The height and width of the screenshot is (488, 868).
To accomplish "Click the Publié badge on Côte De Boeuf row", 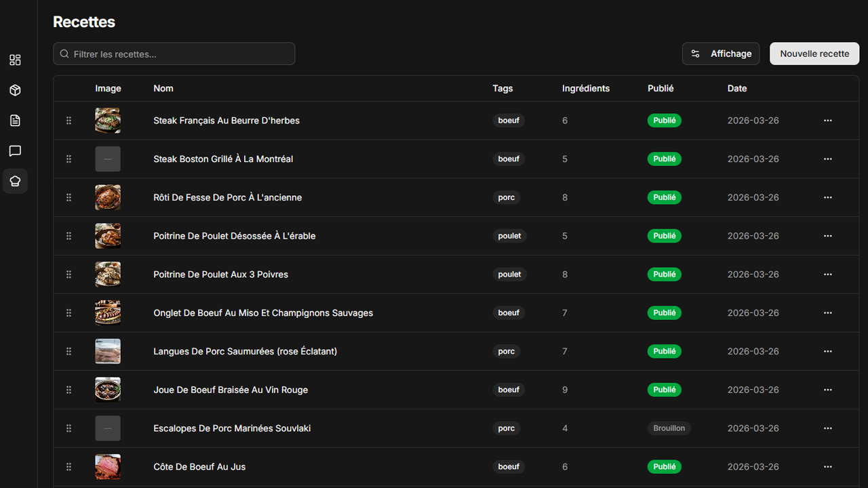I will 665,467.
